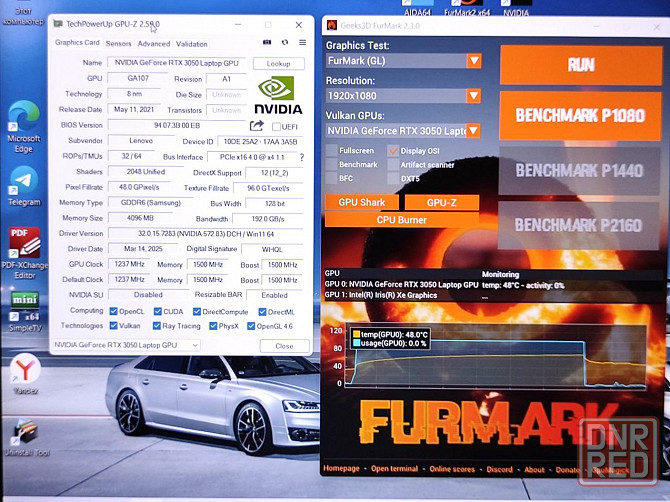This screenshot has height=502, width=670.
Task: Start BENCHMARK P1080
Action: pos(580,115)
